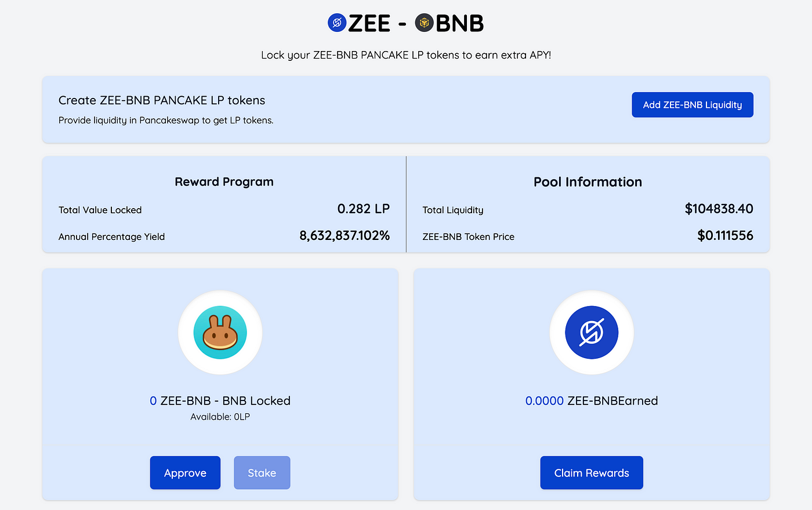This screenshot has width=812, height=510.
Task: Click the Pool Information heading
Action: 588,182
